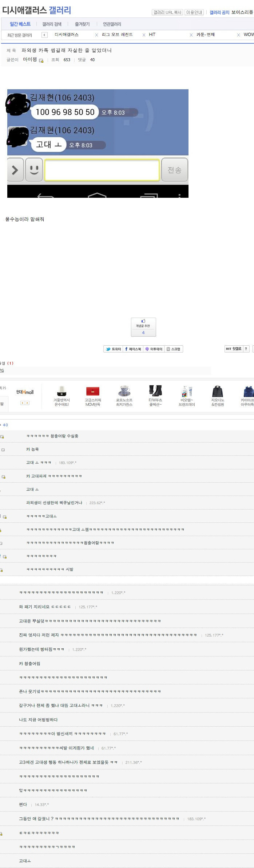This screenshot has width=254, height=868.
Task: Click the comment 캬 청출어람
Action: coord(29,664)
